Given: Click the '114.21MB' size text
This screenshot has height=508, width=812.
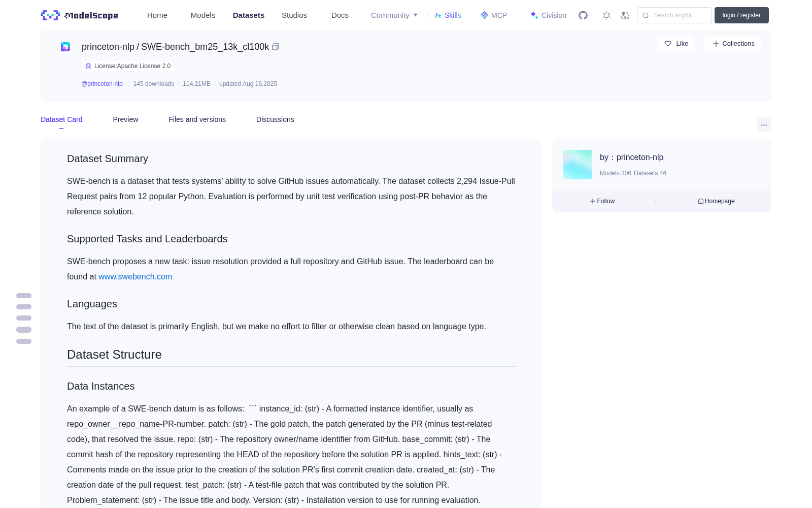Looking at the screenshot, I should (x=196, y=84).
